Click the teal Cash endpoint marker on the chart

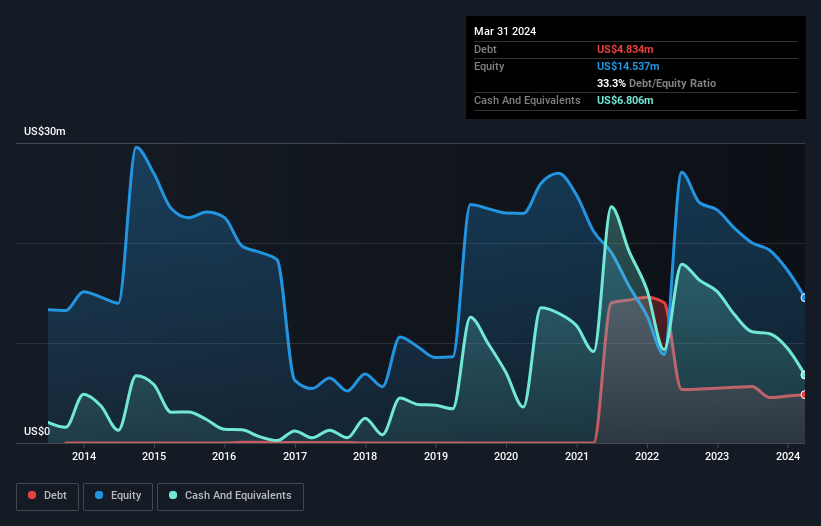pos(804,375)
